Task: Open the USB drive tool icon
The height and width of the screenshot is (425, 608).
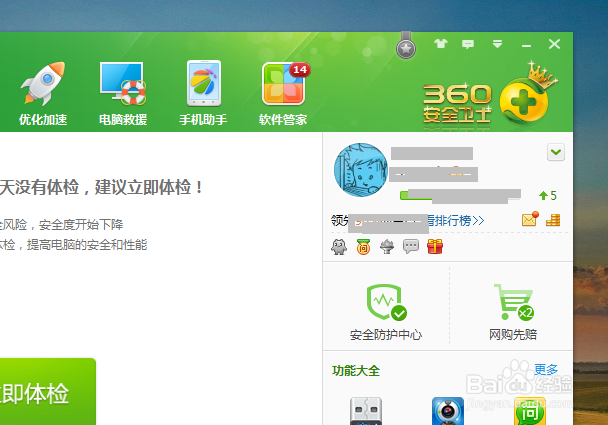Action: click(x=366, y=411)
